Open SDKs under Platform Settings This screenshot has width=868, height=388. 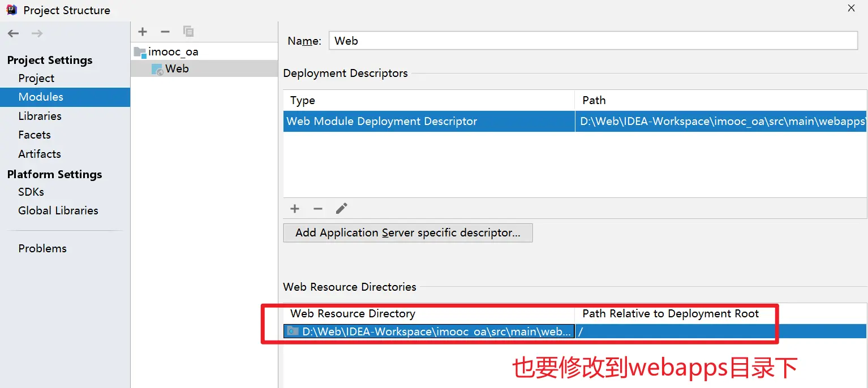coord(31,192)
